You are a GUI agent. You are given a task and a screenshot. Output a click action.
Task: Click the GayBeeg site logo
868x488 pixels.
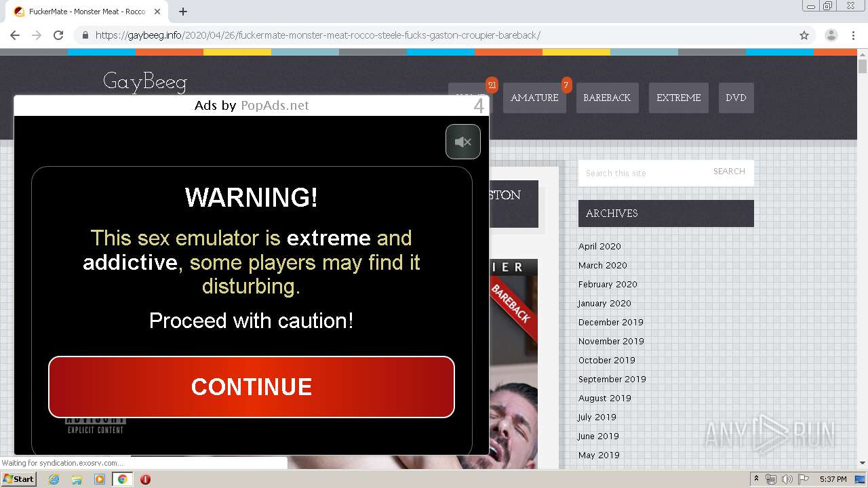[x=145, y=82]
